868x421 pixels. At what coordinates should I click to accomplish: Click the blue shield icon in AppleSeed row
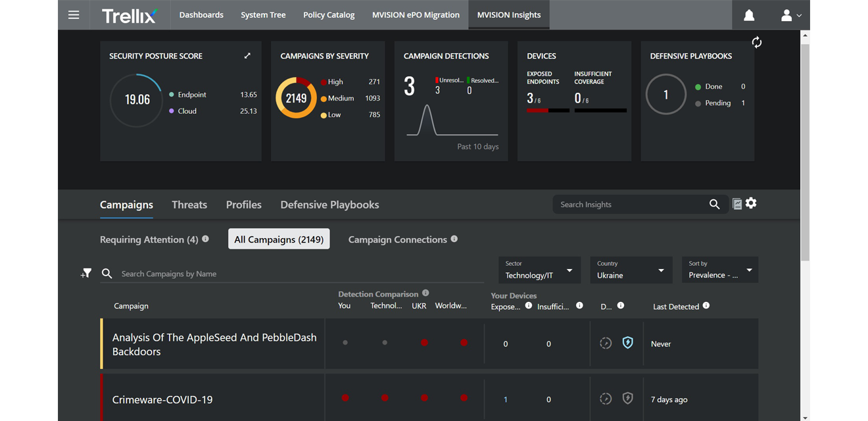[628, 343]
